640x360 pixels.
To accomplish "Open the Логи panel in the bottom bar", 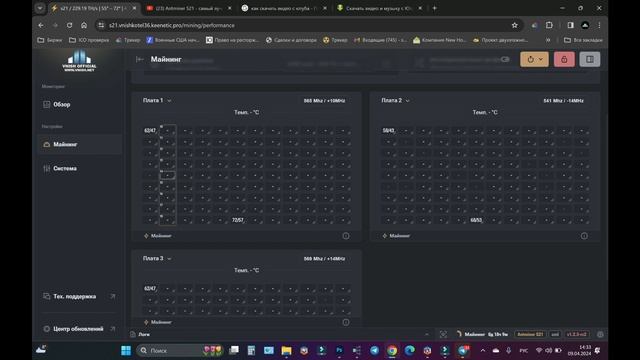I will pos(140,334).
